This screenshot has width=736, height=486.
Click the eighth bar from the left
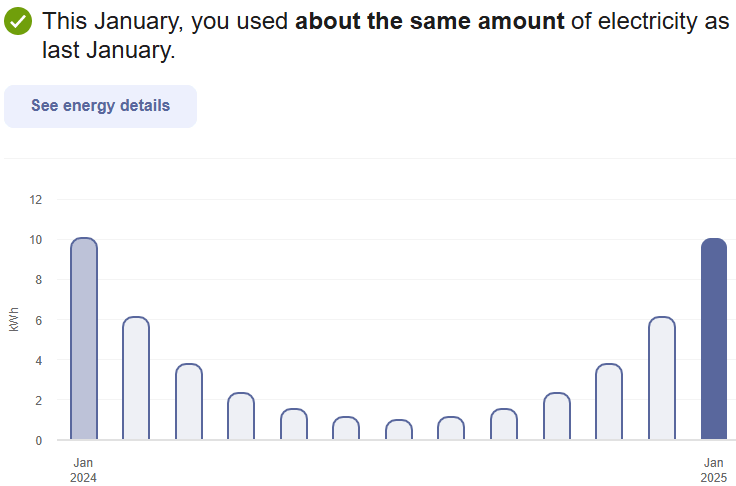tap(451, 429)
